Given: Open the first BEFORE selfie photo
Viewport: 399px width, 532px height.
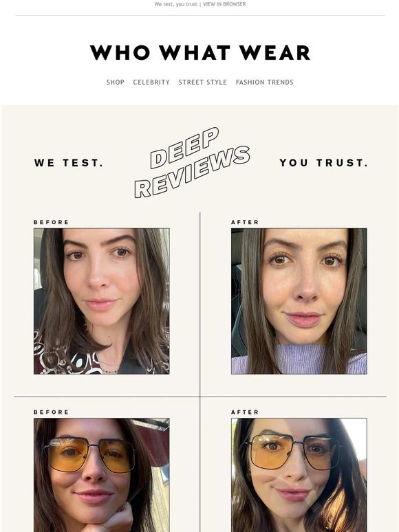Looking at the screenshot, I should point(102,301).
